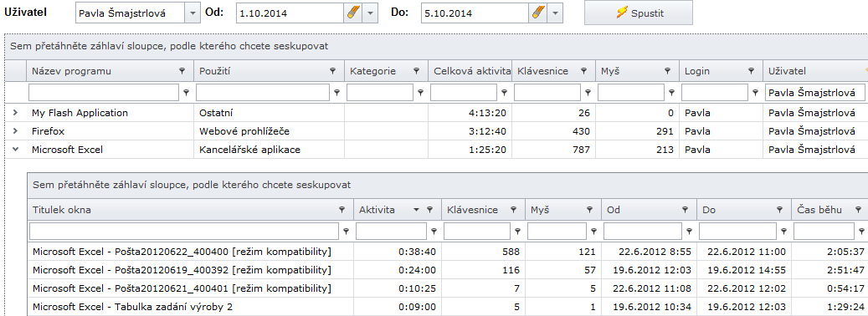Click Kancelářské aplikace cell
The width and height of the screenshot is (868, 316).
269,149
